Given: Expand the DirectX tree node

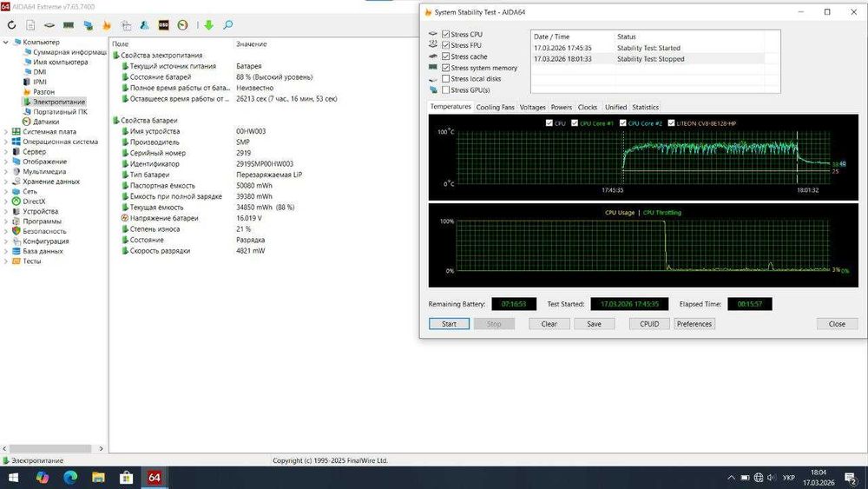Looking at the screenshot, I should 5,202.
